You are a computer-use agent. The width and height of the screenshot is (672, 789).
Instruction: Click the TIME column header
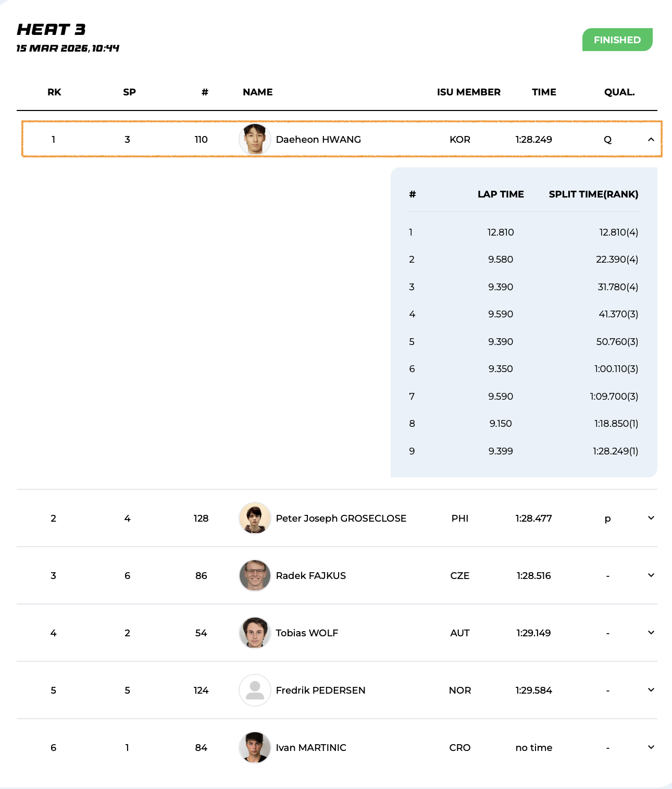544,92
